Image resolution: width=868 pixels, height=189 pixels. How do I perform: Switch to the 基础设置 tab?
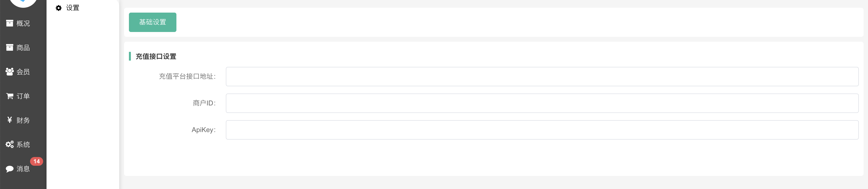pos(152,22)
